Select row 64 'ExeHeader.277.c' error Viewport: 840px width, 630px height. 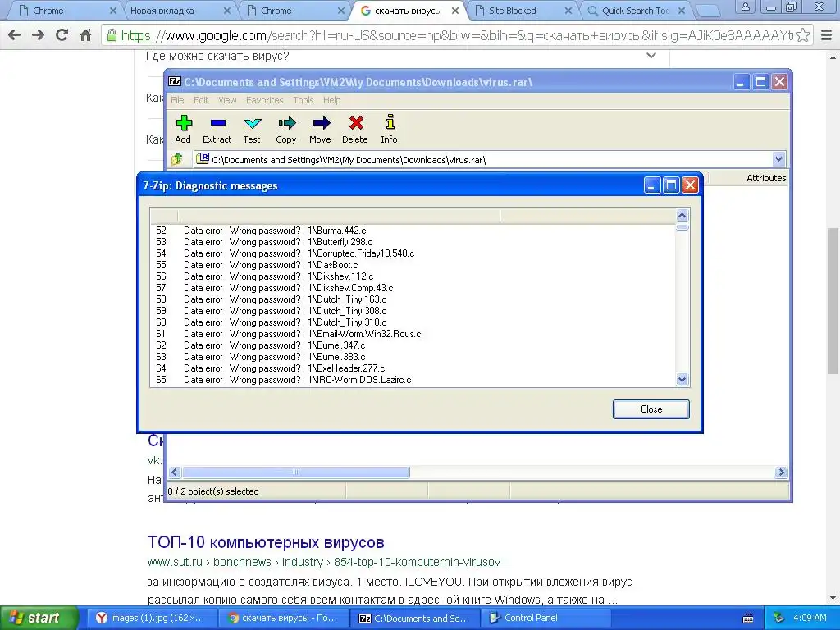413,368
